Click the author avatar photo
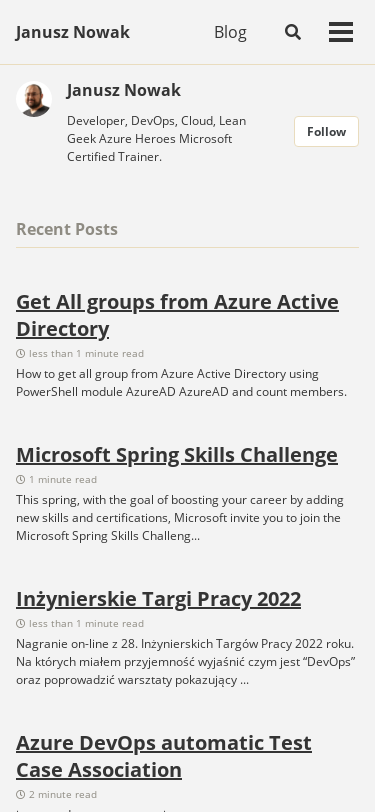The height and width of the screenshot is (812, 375). tap(34, 99)
